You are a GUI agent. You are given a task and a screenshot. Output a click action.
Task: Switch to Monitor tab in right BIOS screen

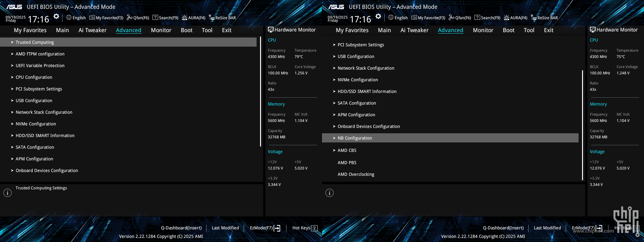pos(483,30)
